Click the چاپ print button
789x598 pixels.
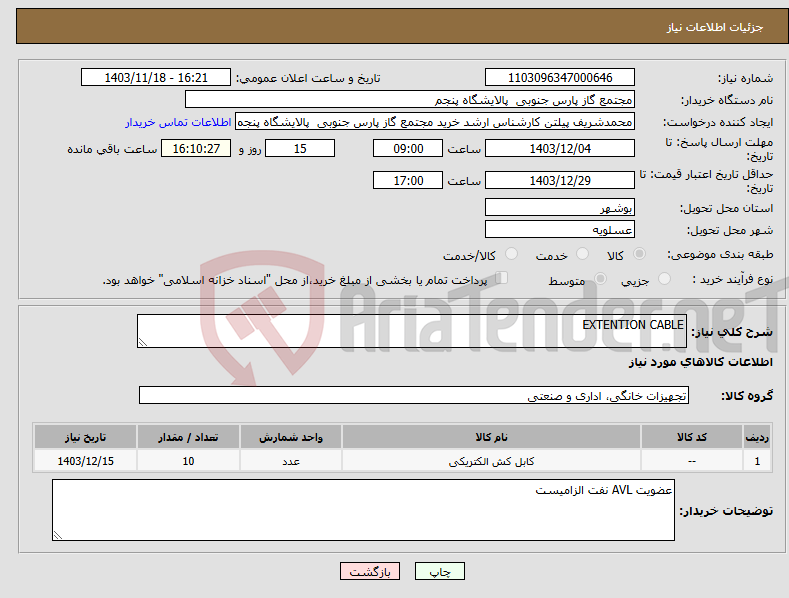pos(439,571)
